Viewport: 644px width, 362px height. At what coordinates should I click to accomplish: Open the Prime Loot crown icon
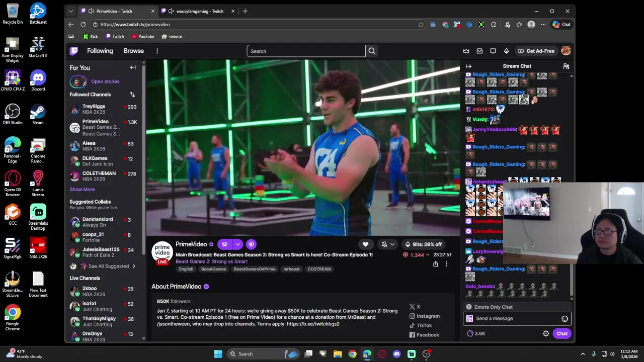[x=466, y=51]
